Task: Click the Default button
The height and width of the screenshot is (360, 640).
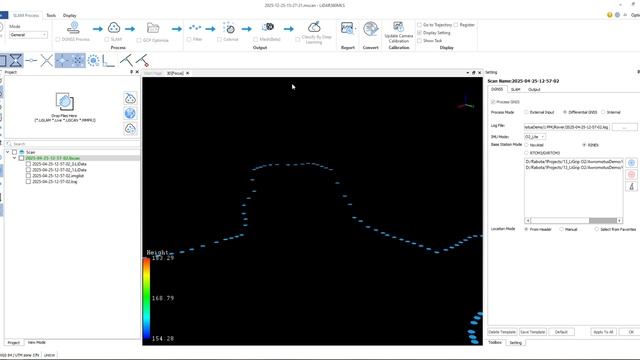Action: 561,332
